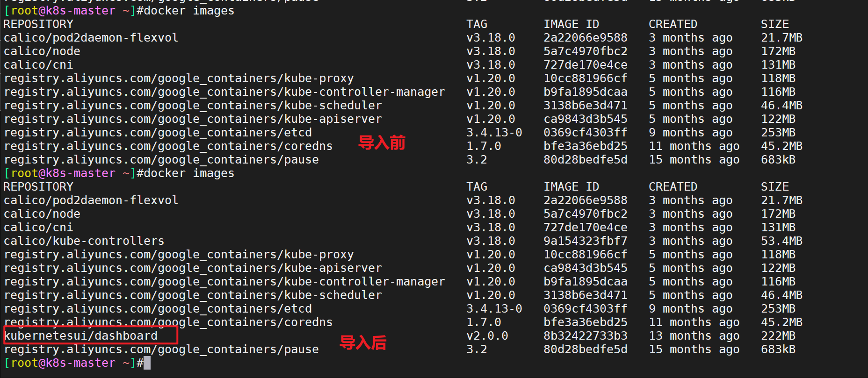868x378 pixels.
Task: Click the highlighted kubernetesui/dashboard repository text
Action: (x=81, y=335)
